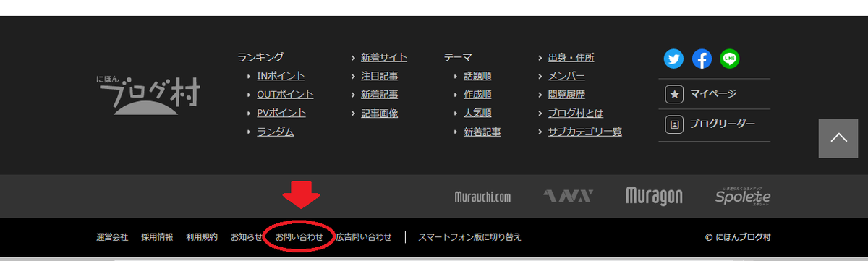
Task: Open the サブカテゴリ一覧 link
Action: pos(585,132)
